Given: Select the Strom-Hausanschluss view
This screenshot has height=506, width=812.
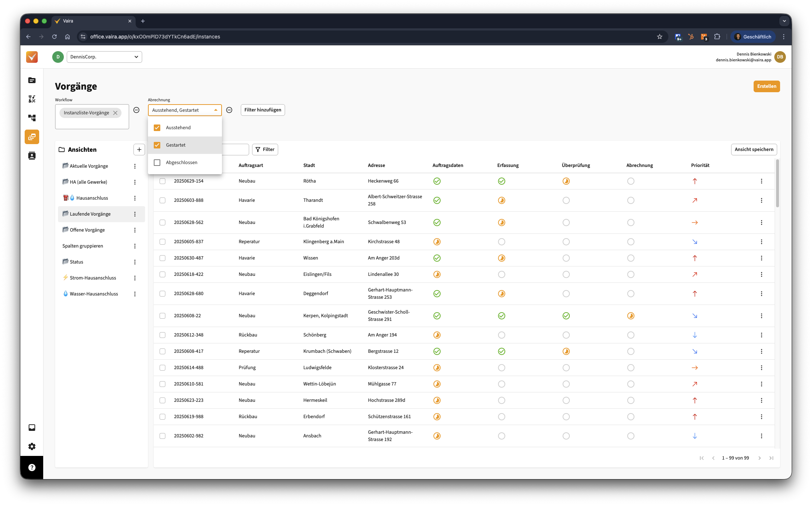Looking at the screenshot, I should coord(93,278).
